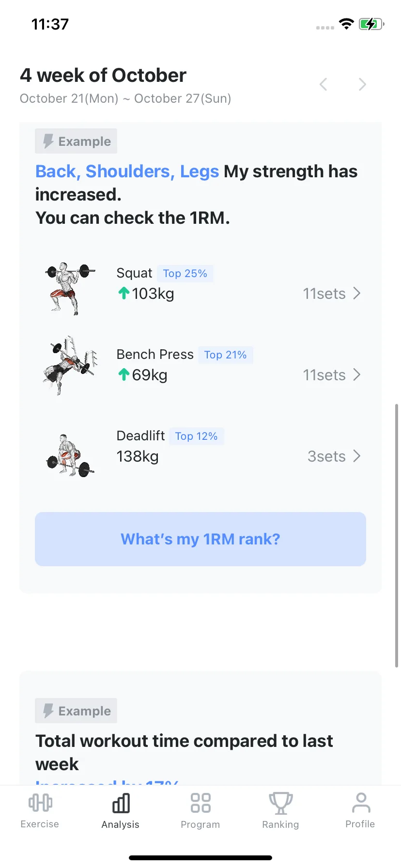Tap the Deadlift Top 12% badge
The height and width of the screenshot is (868, 401).
point(196,436)
